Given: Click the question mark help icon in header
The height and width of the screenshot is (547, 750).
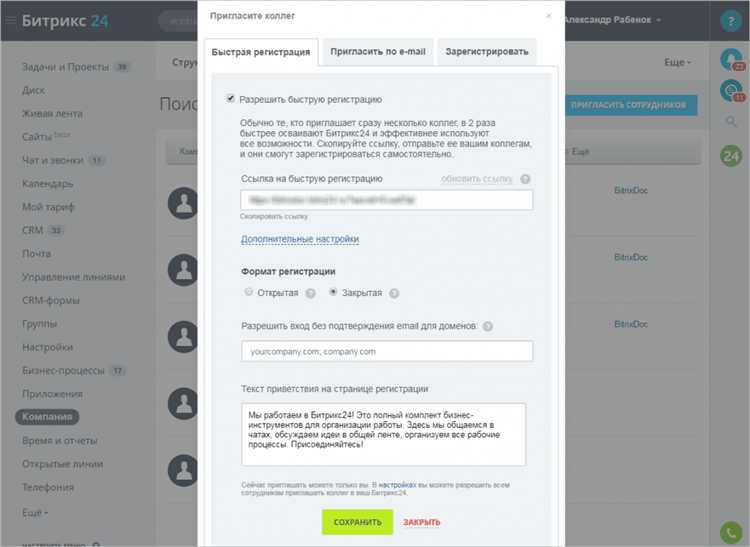Looking at the screenshot, I should [731, 21].
